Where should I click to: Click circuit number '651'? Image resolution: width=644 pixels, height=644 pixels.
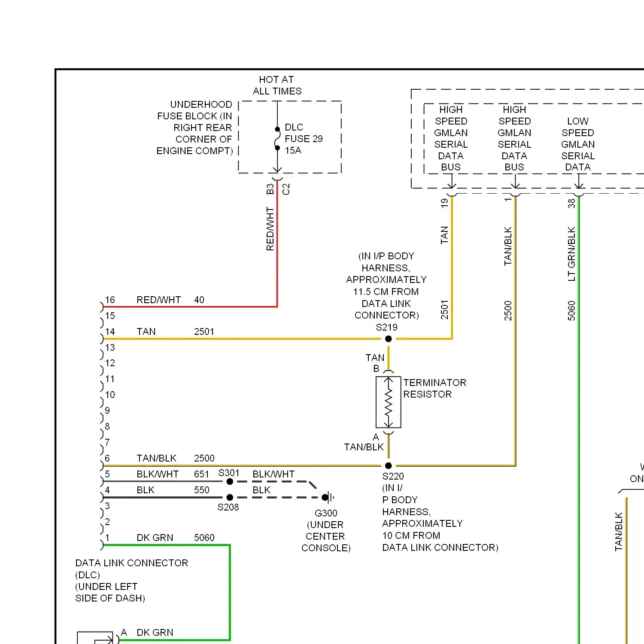(201, 474)
